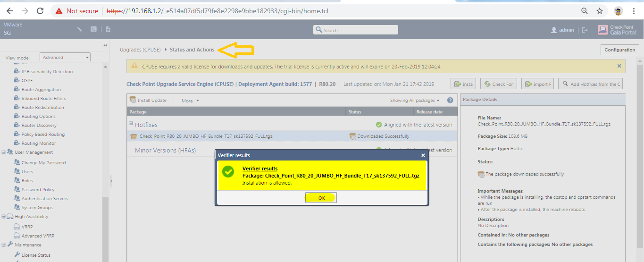This screenshot has height=262, width=644.
Task: Open the More dropdown in package toolbar
Action: [190, 101]
